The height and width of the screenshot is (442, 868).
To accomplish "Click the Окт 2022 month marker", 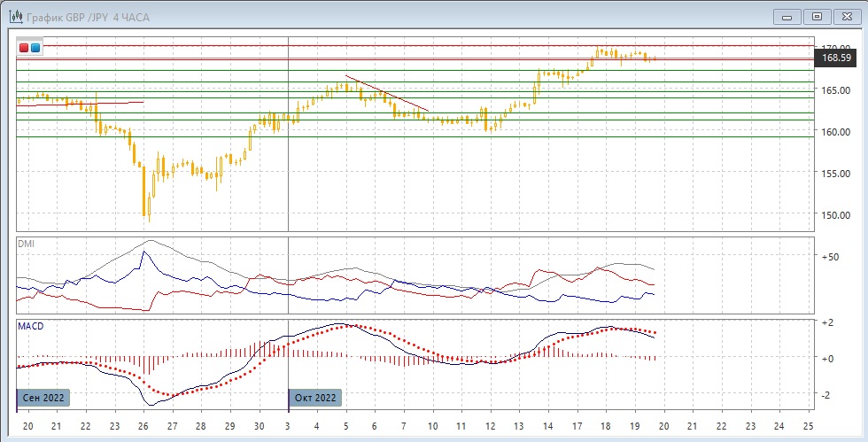I will (x=315, y=398).
